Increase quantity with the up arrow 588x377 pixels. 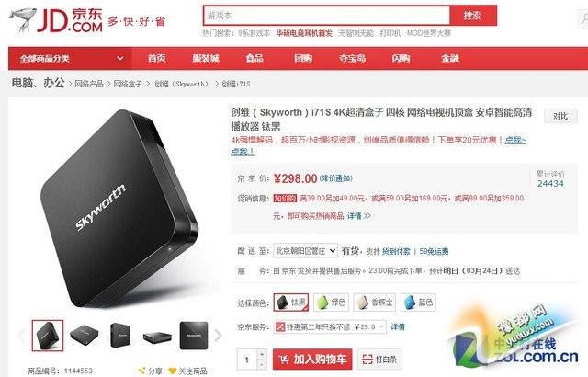(262, 354)
